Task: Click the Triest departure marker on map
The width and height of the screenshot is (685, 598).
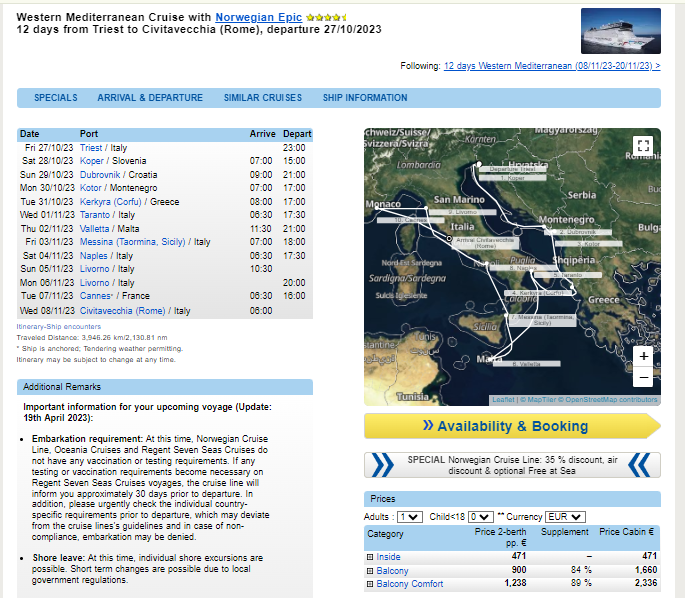Action: pos(479,164)
